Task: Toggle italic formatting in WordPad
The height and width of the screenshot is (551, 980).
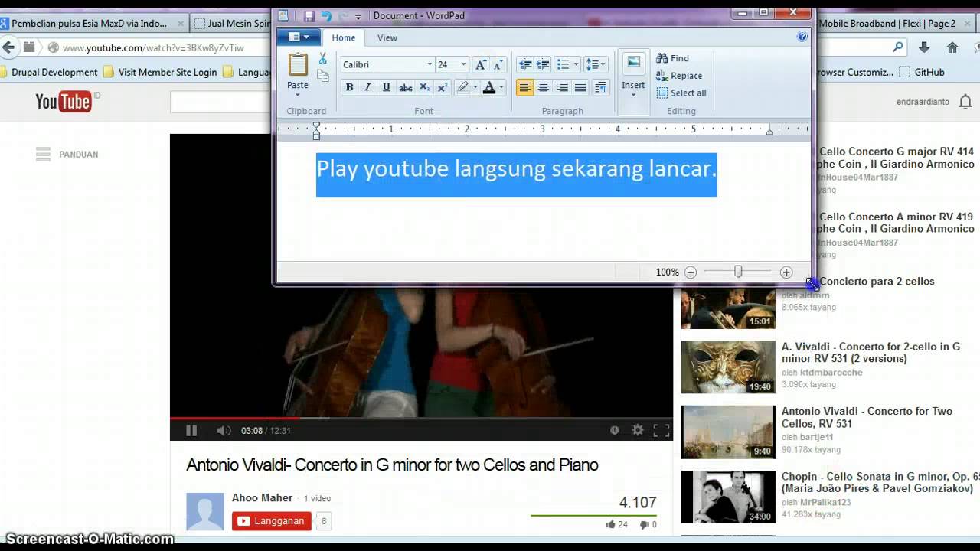Action: coord(367,87)
